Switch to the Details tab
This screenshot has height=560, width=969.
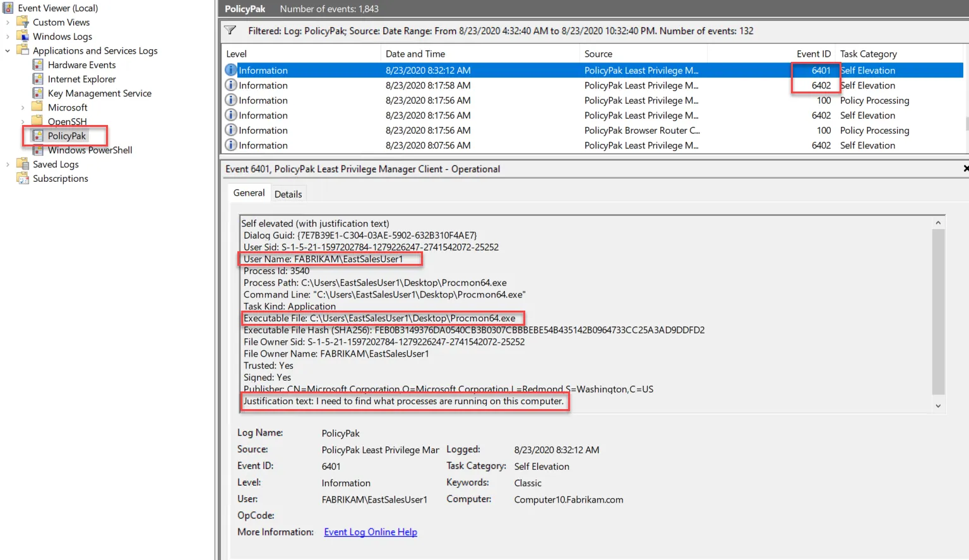pyautogui.click(x=288, y=194)
